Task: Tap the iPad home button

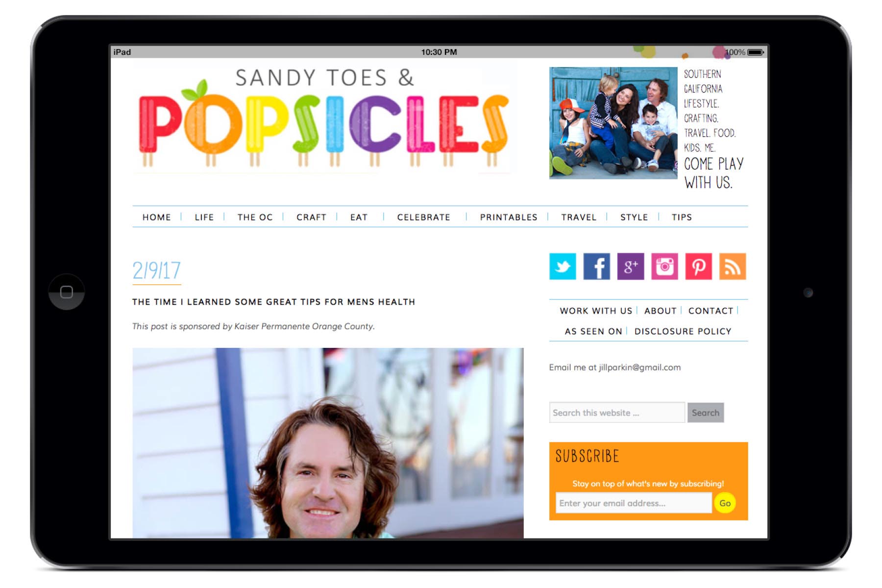Action: tap(67, 292)
